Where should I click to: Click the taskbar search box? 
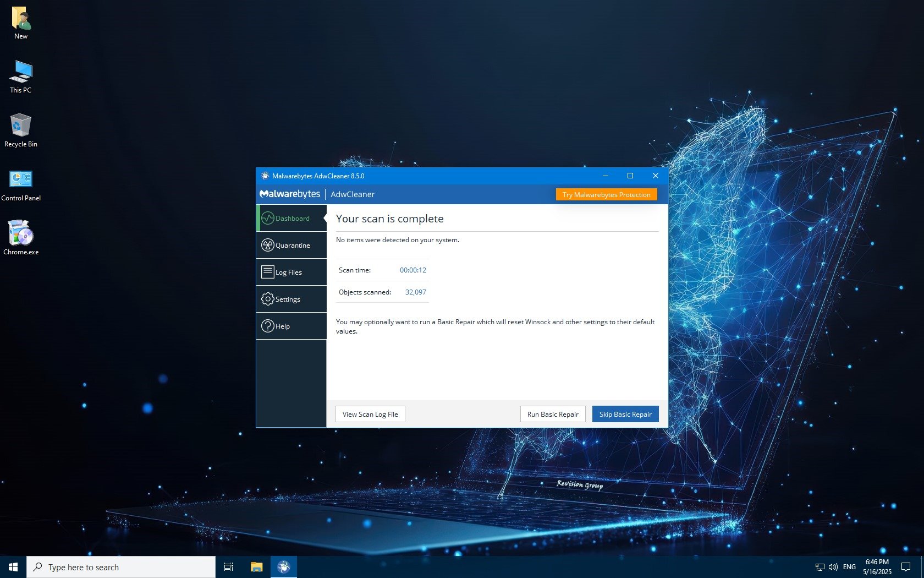(x=121, y=567)
